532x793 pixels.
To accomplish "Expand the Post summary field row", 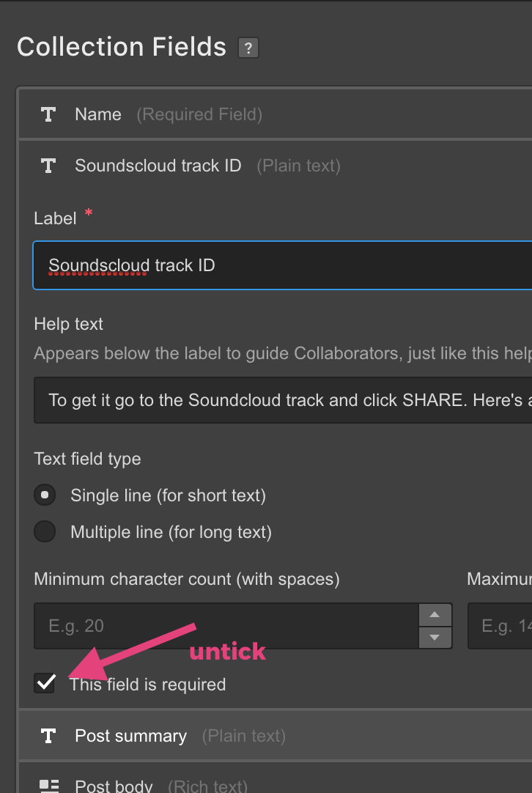I will point(276,736).
